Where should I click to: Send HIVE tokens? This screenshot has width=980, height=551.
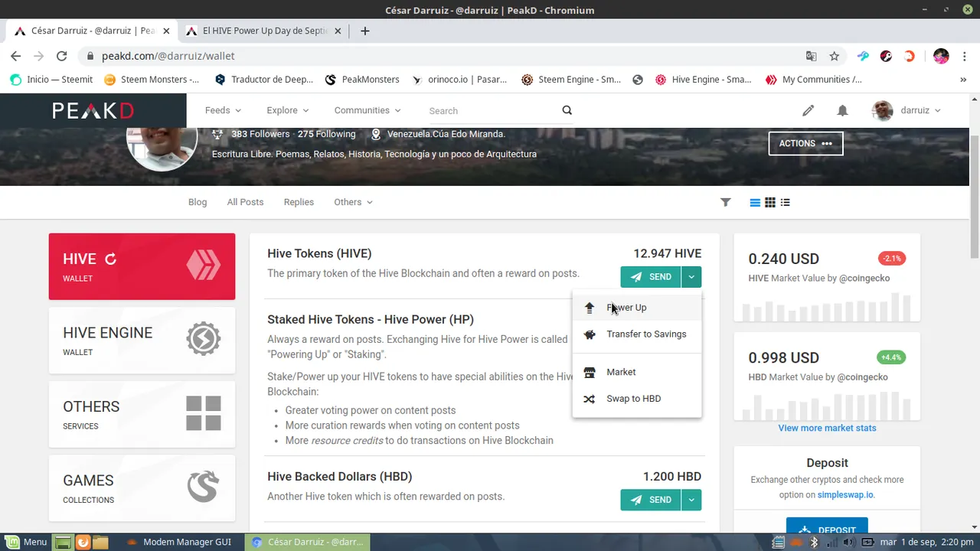click(x=651, y=277)
